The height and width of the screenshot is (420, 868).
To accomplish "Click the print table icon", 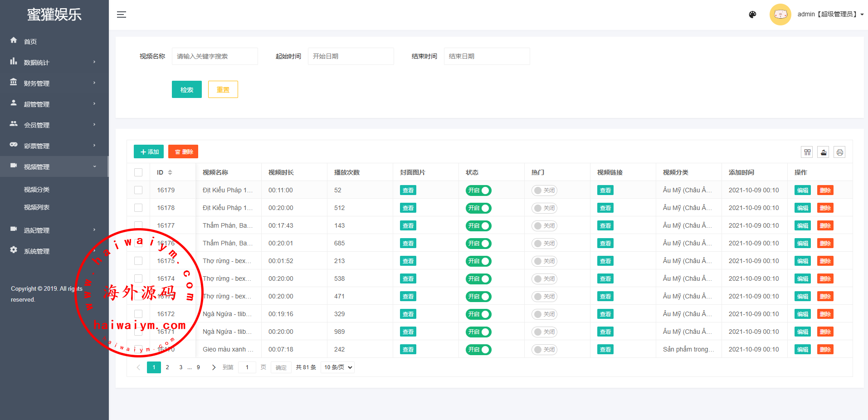I will (x=839, y=152).
